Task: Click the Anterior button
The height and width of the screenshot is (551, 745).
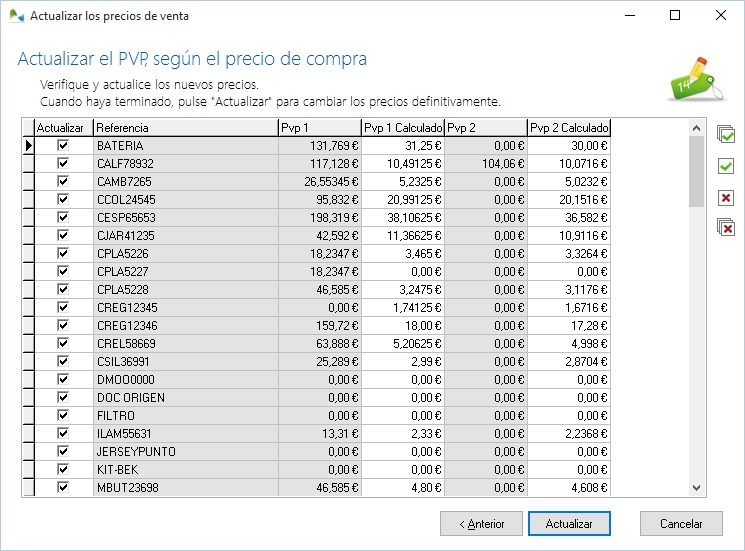Action: click(481, 523)
